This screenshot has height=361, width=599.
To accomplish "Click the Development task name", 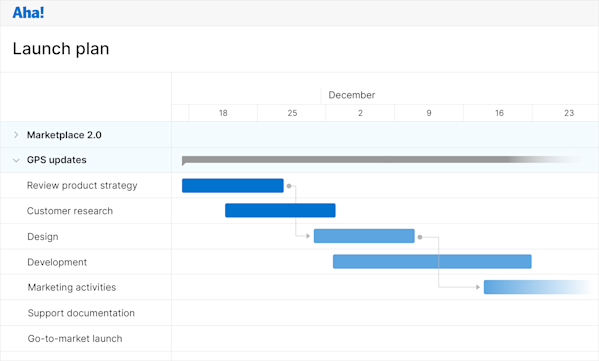I will click(57, 262).
